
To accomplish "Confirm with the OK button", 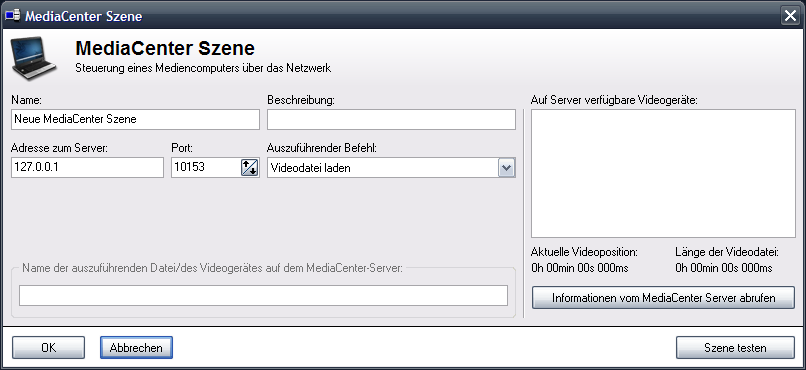I will [48, 348].
